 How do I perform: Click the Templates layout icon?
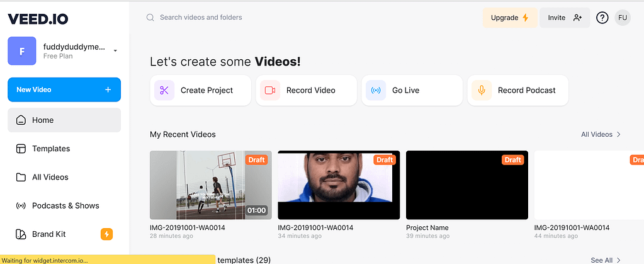21,149
